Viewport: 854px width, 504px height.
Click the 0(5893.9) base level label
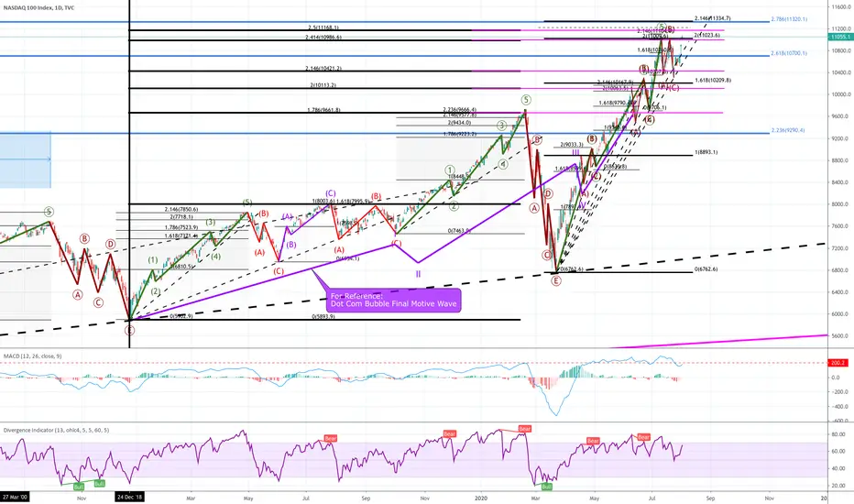point(323,316)
